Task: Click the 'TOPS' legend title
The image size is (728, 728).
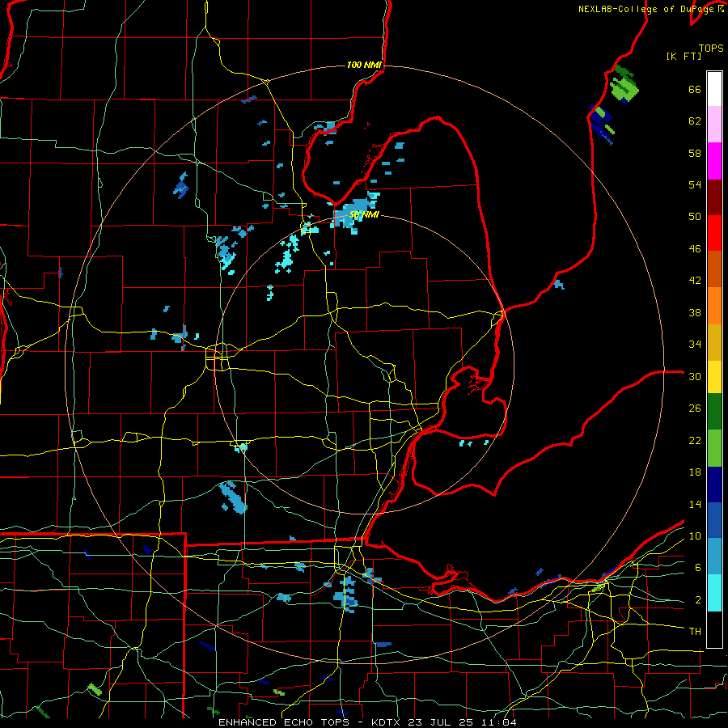Action: [711, 49]
